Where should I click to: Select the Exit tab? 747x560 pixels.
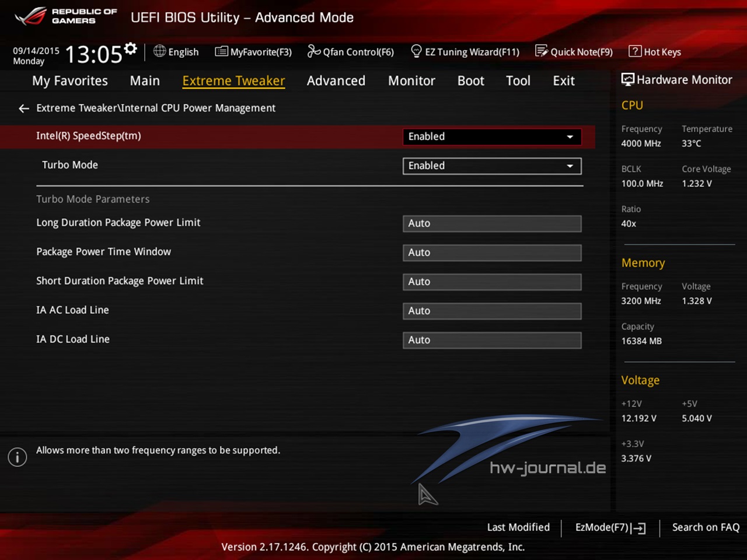click(564, 80)
